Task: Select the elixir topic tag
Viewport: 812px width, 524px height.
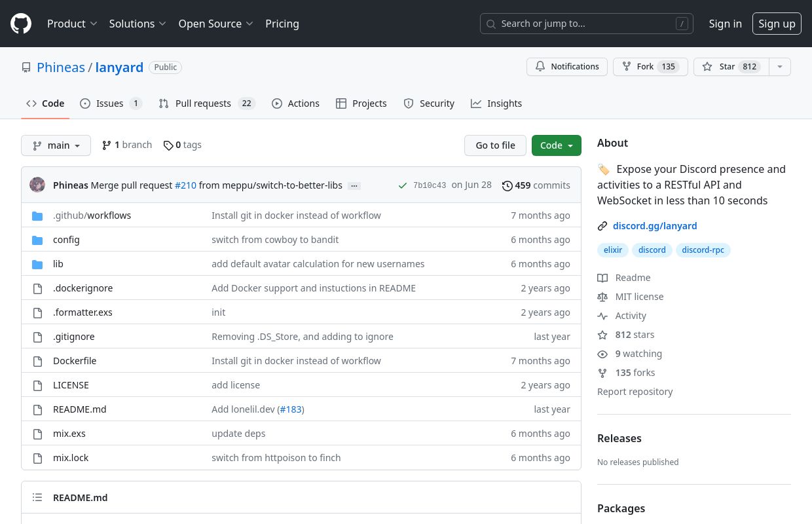Action: click(x=613, y=250)
